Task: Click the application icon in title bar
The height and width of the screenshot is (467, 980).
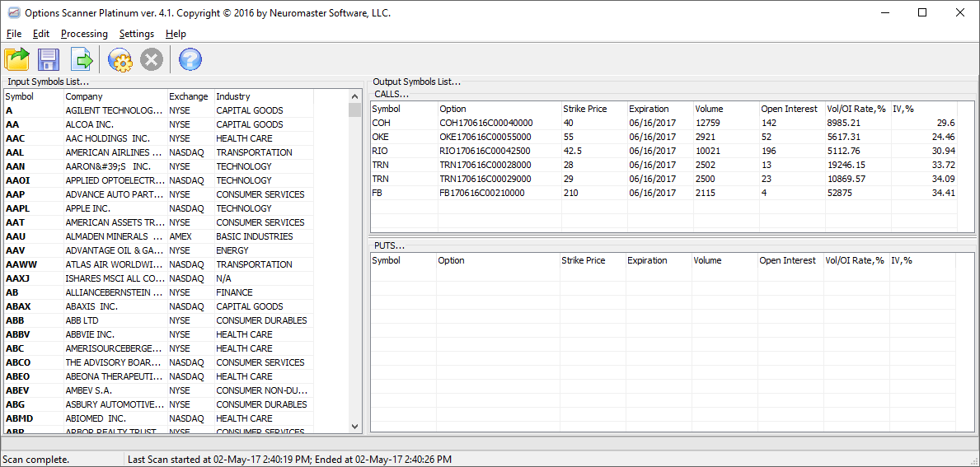Action: (x=13, y=12)
